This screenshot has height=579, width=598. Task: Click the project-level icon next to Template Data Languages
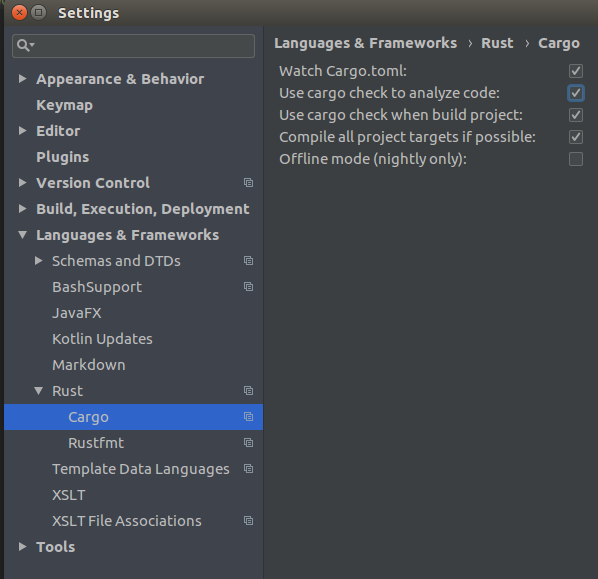(248, 468)
